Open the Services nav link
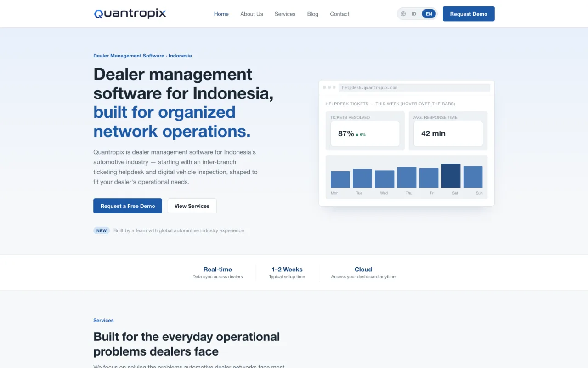Image resolution: width=588 pixels, height=368 pixels. [285, 14]
